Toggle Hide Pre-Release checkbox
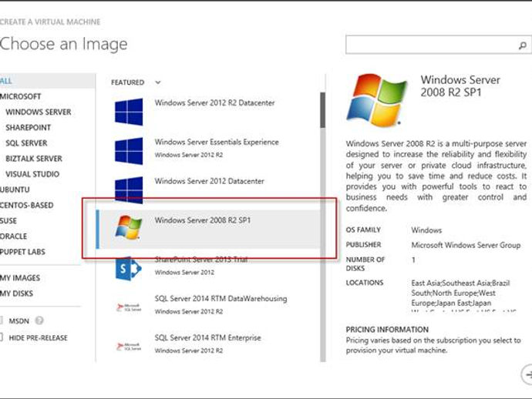The width and height of the screenshot is (532, 399). (x=1, y=337)
